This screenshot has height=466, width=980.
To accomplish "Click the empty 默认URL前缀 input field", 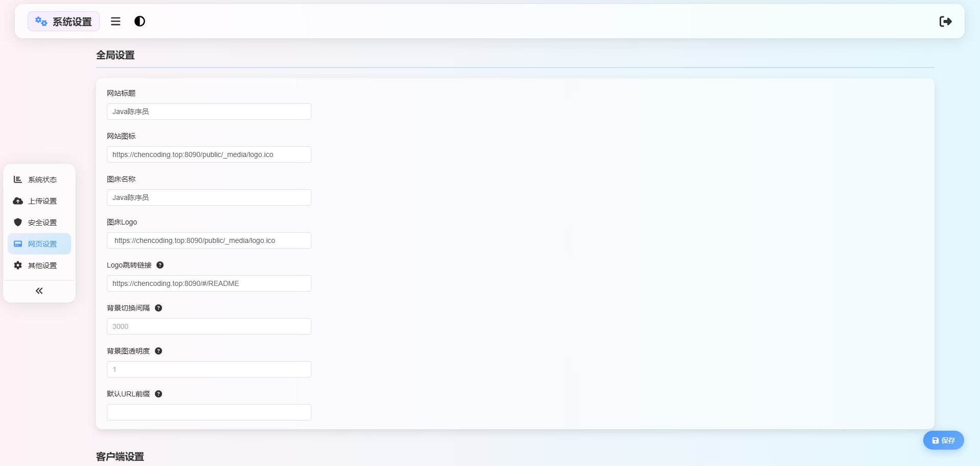I will (209, 412).
